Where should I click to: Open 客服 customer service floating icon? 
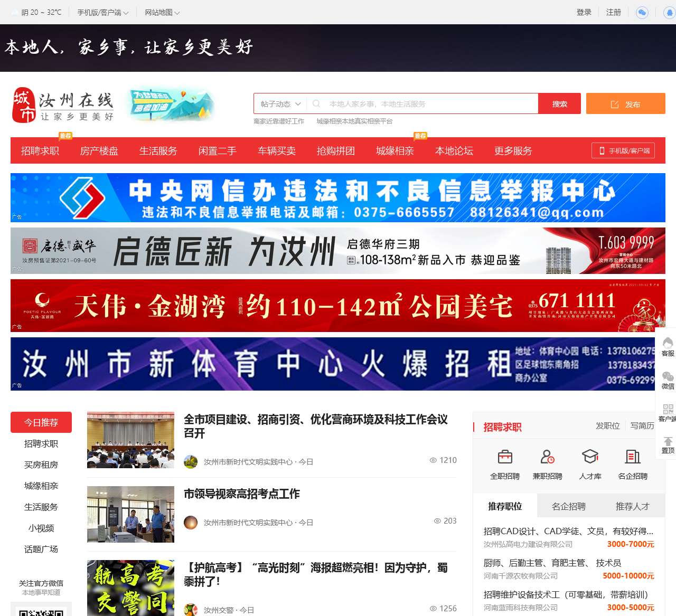click(x=668, y=347)
